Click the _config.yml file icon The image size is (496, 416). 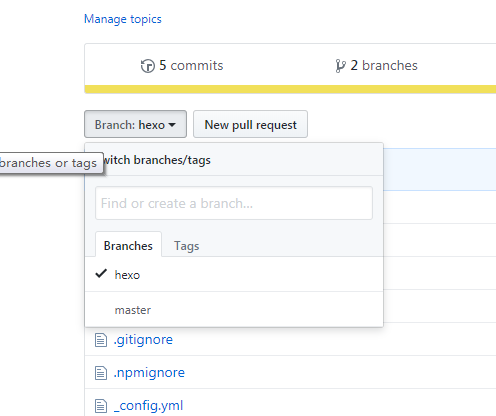click(101, 406)
